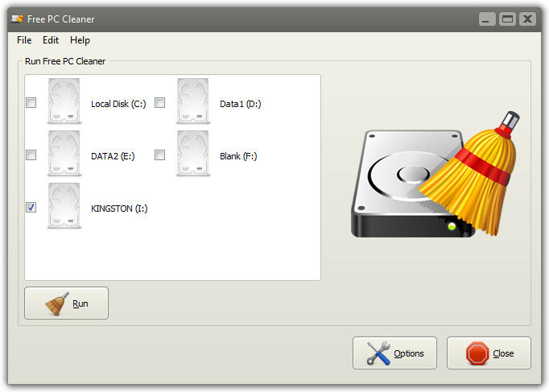Screen dimensions: 549x392
Task: Open the File menu
Action: click(24, 40)
